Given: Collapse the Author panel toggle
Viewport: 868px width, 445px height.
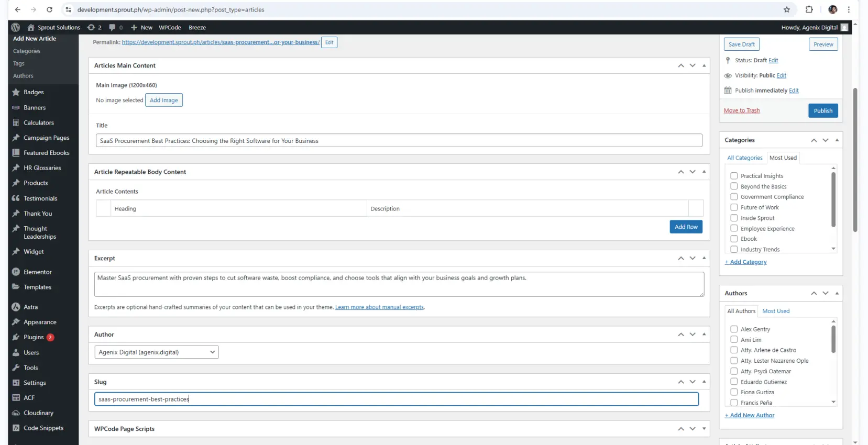Looking at the screenshot, I should 704,334.
